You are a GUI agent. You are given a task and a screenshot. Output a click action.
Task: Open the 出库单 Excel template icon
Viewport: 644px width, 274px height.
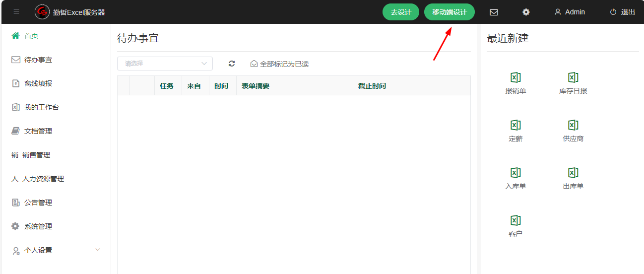click(573, 173)
